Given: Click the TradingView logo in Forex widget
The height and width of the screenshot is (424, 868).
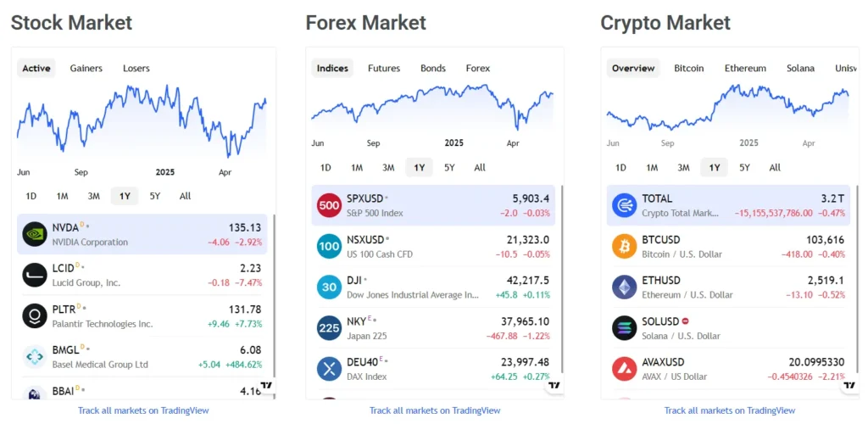Looking at the screenshot, I should tap(554, 386).
